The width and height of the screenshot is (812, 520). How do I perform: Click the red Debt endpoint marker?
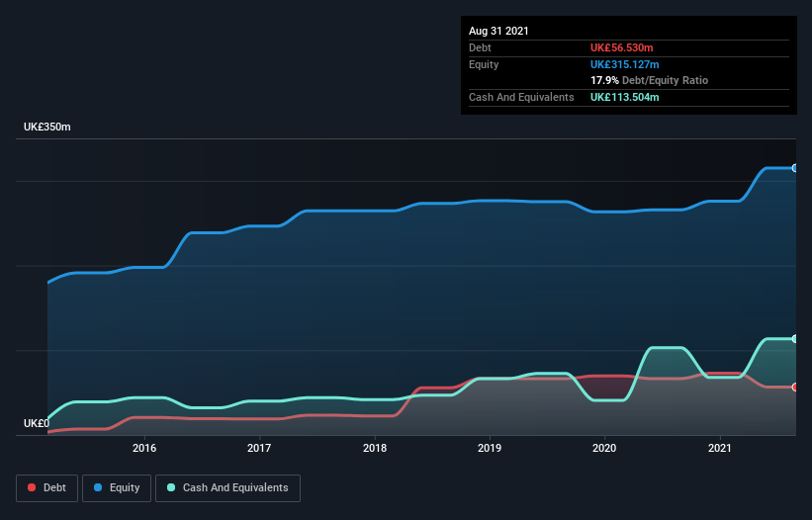point(795,387)
